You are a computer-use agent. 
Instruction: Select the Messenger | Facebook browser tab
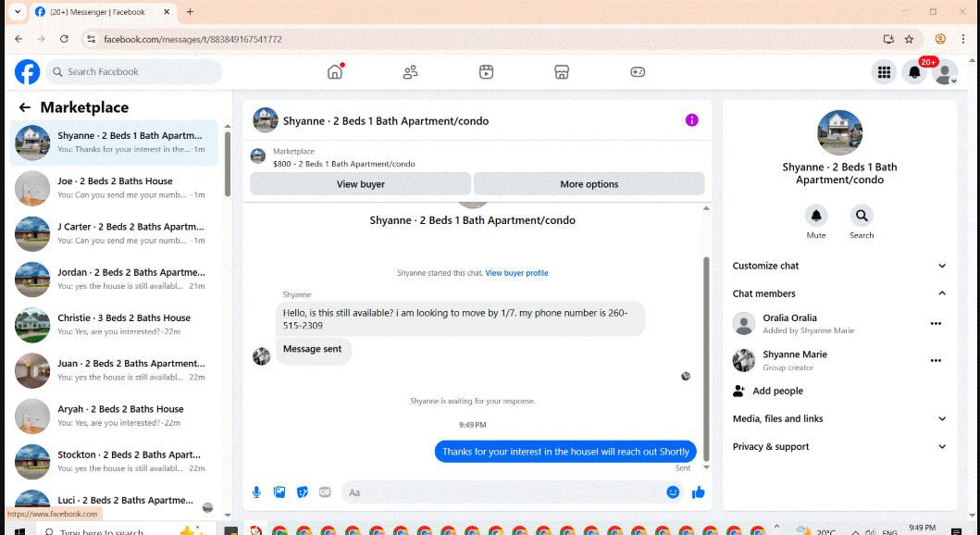pyautogui.click(x=104, y=12)
